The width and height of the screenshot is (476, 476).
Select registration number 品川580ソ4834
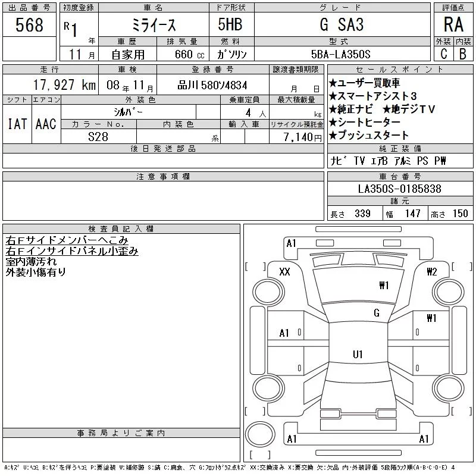click(x=212, y=85)
